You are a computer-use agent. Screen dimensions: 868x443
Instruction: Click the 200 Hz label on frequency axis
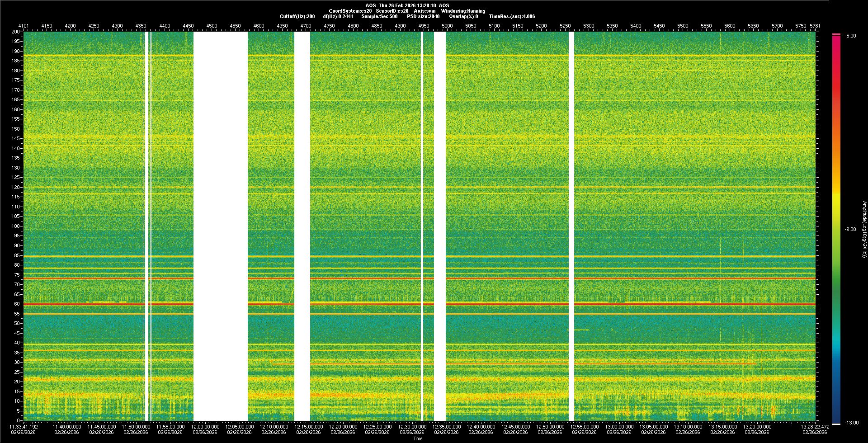tap(15, 32)
